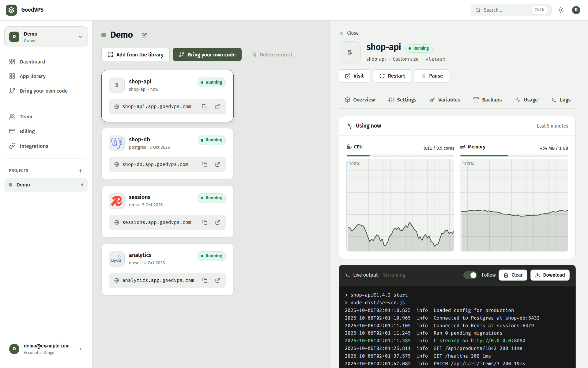Open Billing in sidebar
The height and width of the screenshot is (368, 588).
click(46, 131)
